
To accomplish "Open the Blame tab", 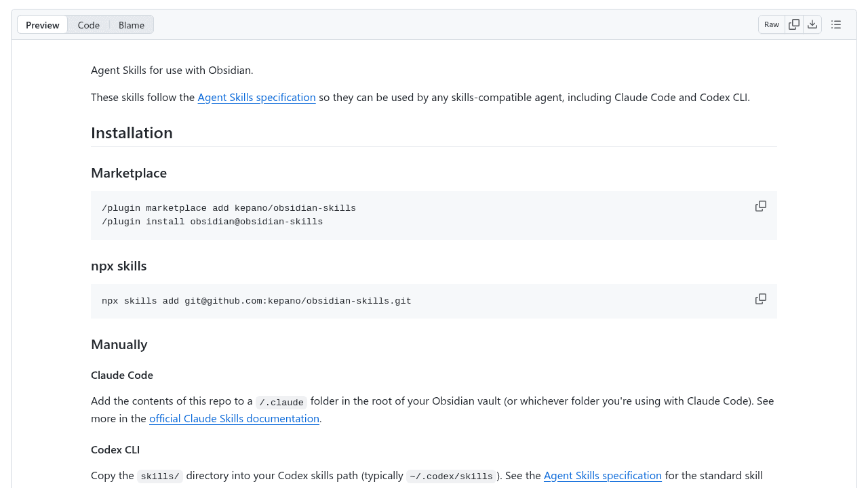I will tap(132, 24).
